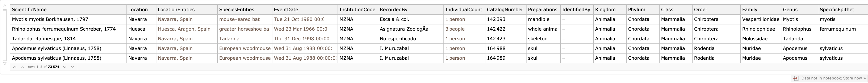Click the "3 people" IndividualCount cell
This screenshot has height=83, width=868.
click(x=455, y=29)
